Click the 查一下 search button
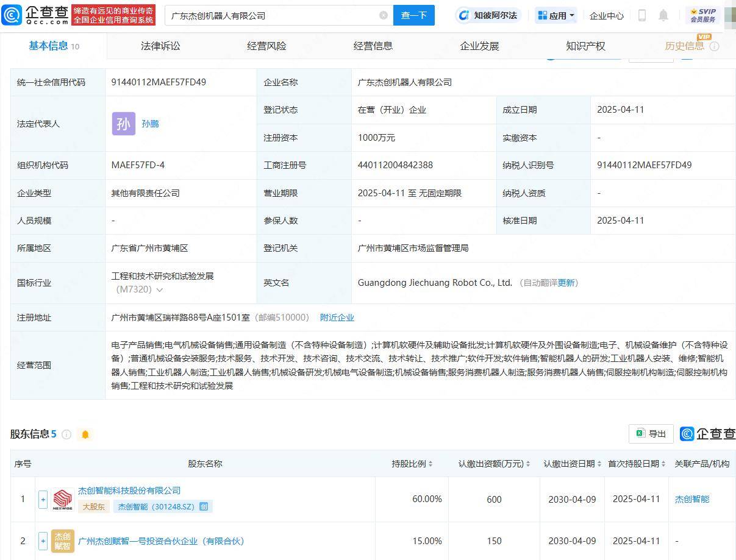This screenshot has width=736, height=560. [x=414, y=15]
